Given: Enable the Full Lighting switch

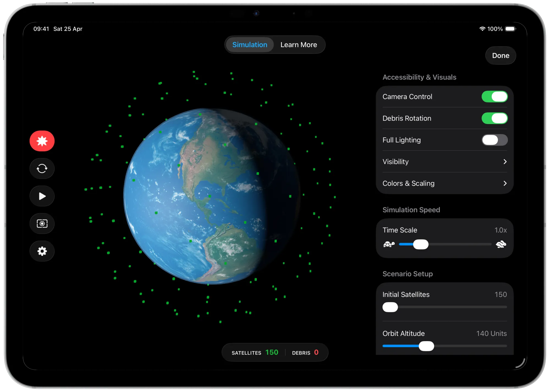Looking at the screenshot, I should (x=494, y=140).
